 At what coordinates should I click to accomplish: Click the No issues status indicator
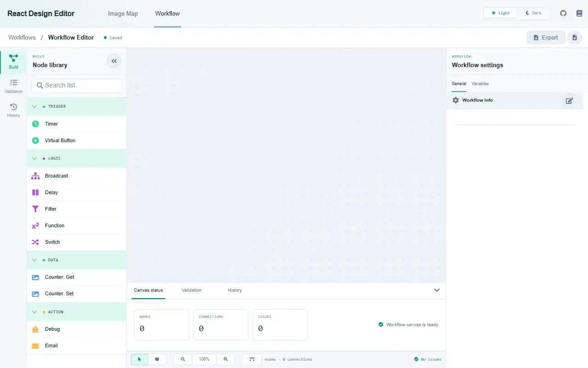[428, 359]
